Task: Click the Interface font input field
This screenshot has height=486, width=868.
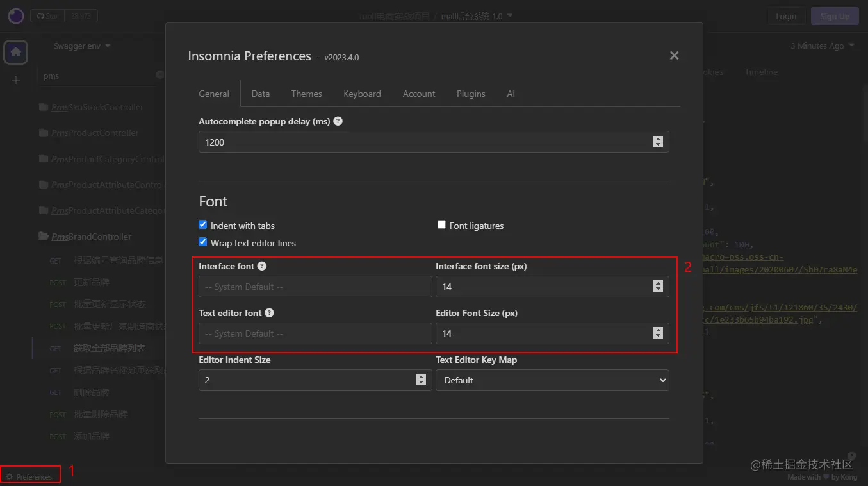Action: [315, 287]
